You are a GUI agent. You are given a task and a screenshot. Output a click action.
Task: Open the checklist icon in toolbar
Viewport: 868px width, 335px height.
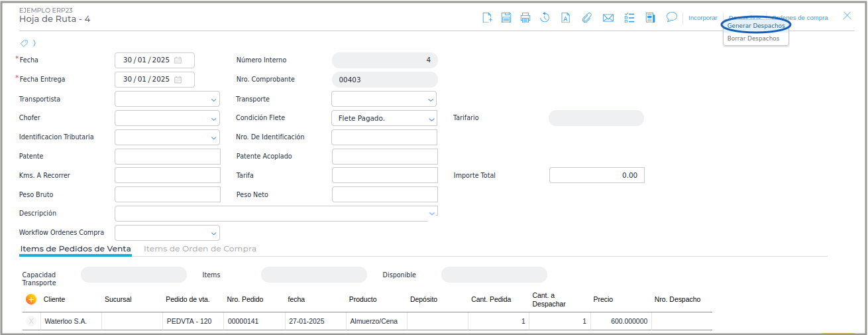coord(629,18)
